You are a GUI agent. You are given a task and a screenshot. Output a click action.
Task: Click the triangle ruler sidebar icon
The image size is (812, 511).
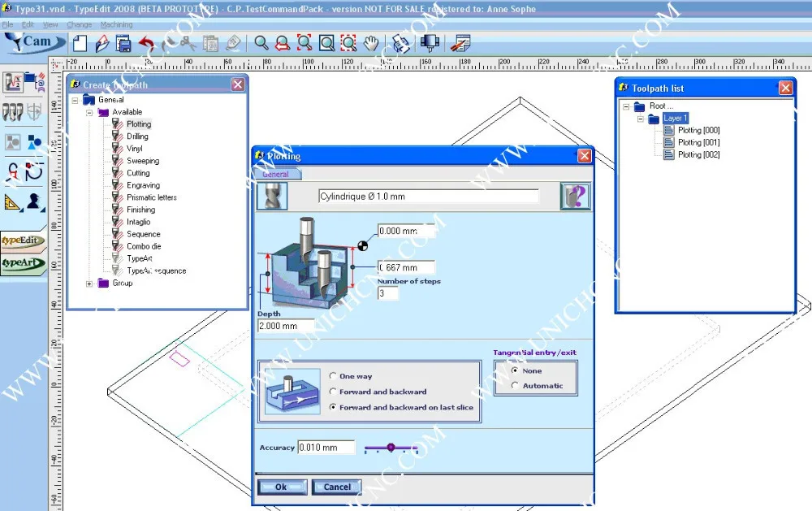pyautogui.click(x=12, y=202)
